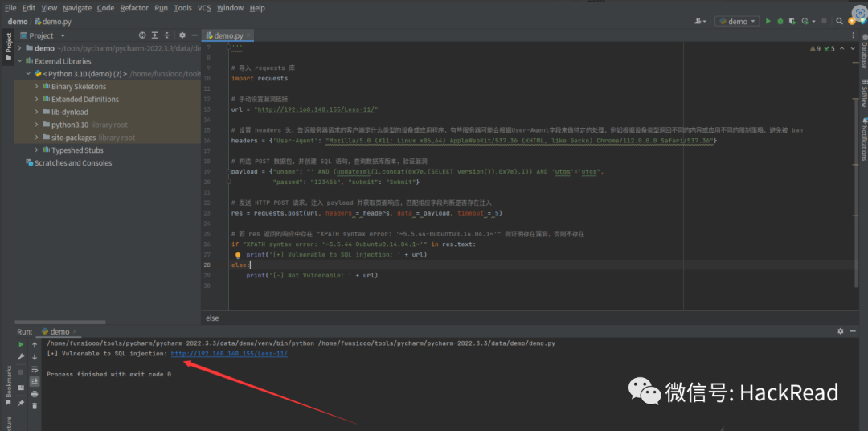This screenshot has width=868, height=431.
Task: Toggle the Project tool window stripe button
Action: click(8, 47)
